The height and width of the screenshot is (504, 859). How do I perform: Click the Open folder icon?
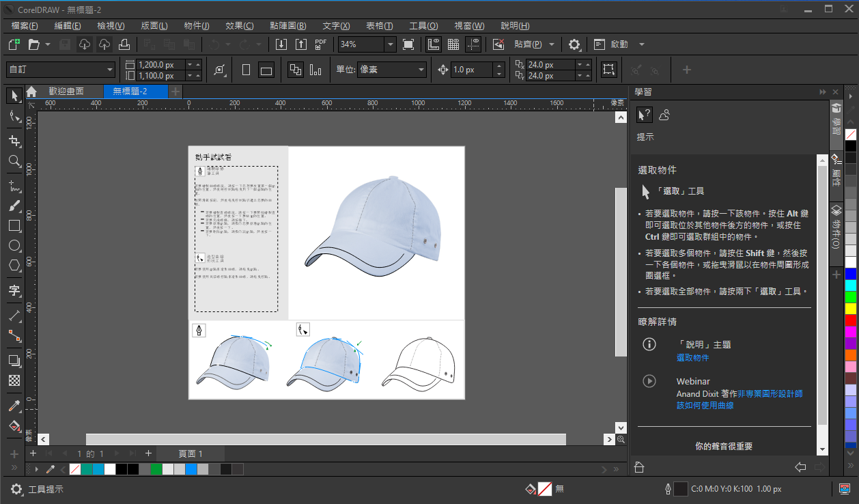(33, 44)
